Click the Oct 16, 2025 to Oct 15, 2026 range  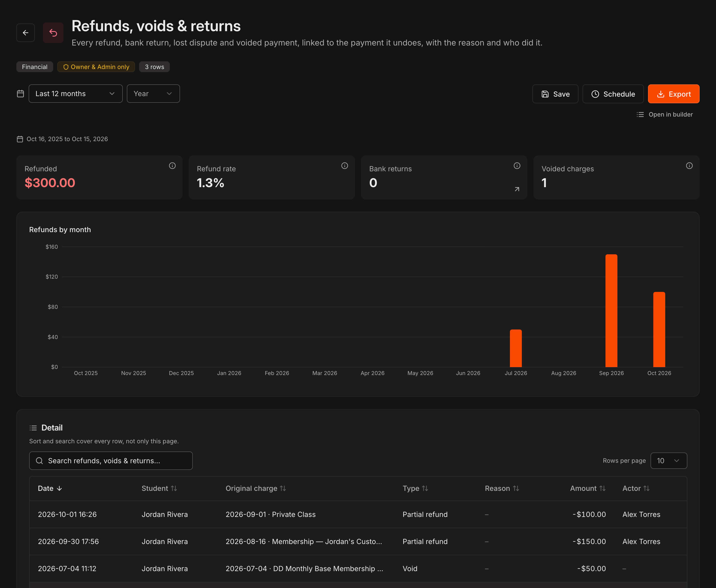tap(67, 139)
